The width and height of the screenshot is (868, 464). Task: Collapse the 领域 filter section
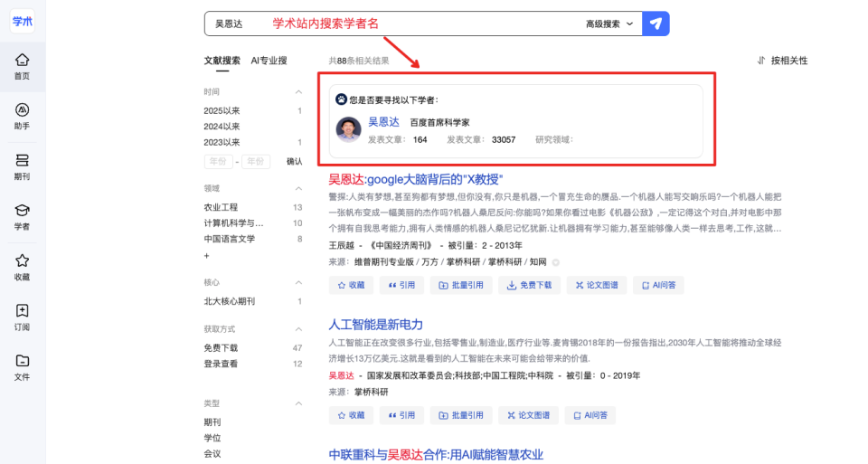299,189
